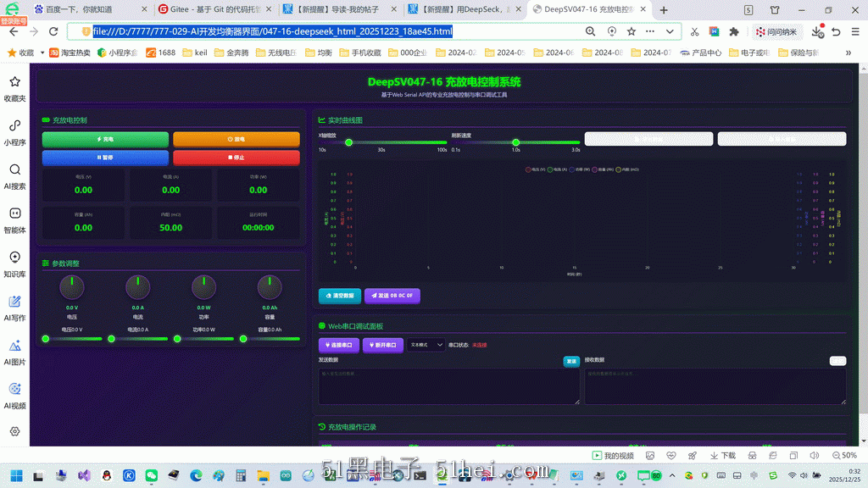Toggle the 内阻 (mΩ) legend series
The image size is (868, 488).
point(627,169)
